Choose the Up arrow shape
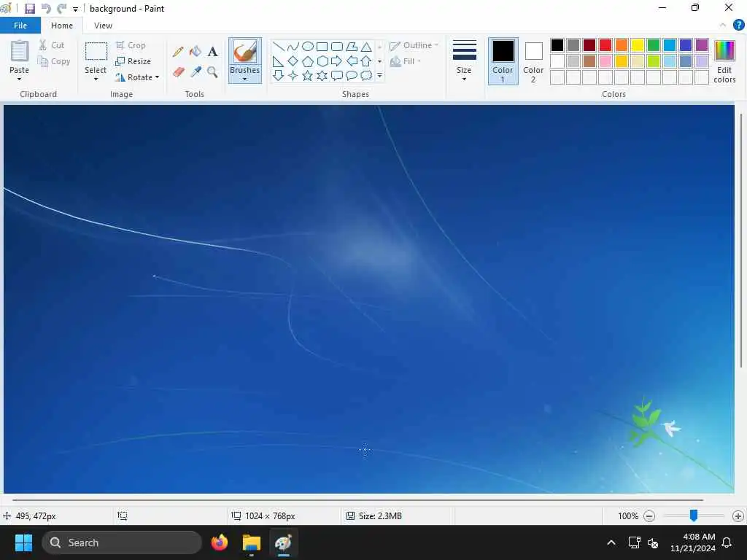 point(366,61)
